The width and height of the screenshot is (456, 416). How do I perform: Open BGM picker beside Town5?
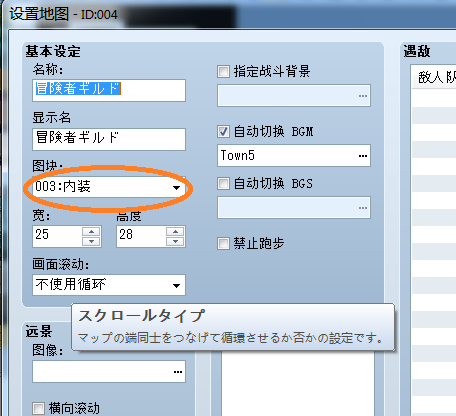coord(363,156)
